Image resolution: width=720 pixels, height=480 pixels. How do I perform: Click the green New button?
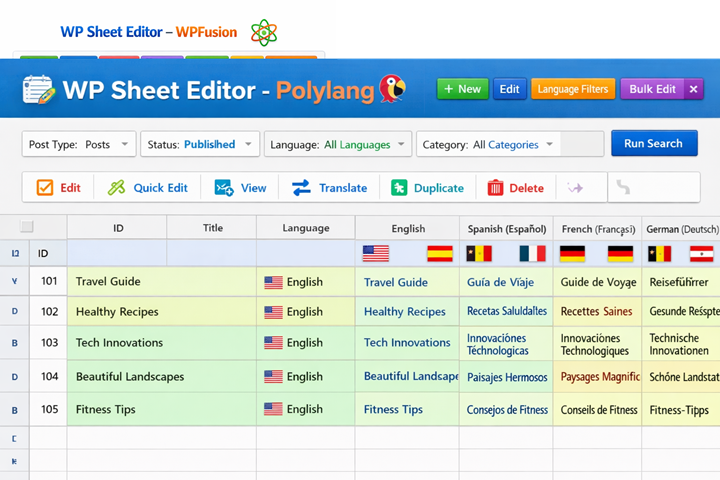[462, 89]
